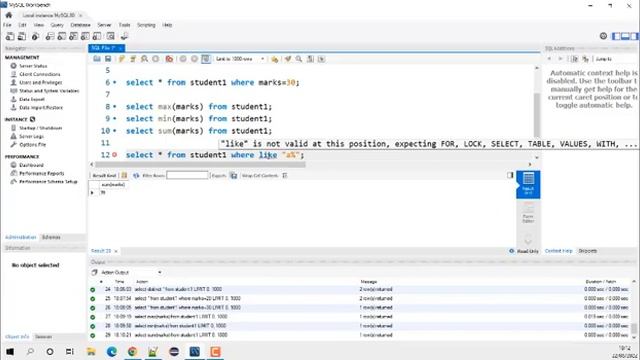This screenshot has height=360, width=640.
Task: Create a new SQL tab from main toolbar
Action: coord(10,36)
